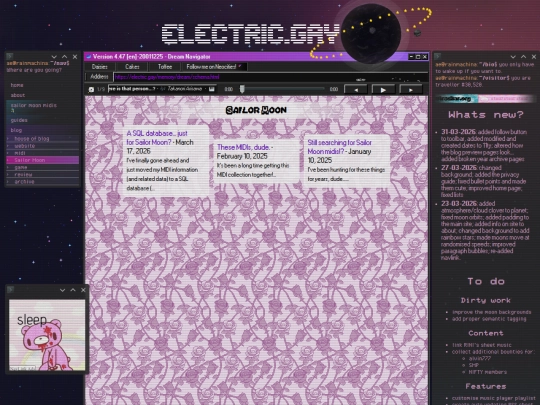Click the 'sleep' pink bear image
Viewport: 540px width, 405px height.
tap(47, 335)
